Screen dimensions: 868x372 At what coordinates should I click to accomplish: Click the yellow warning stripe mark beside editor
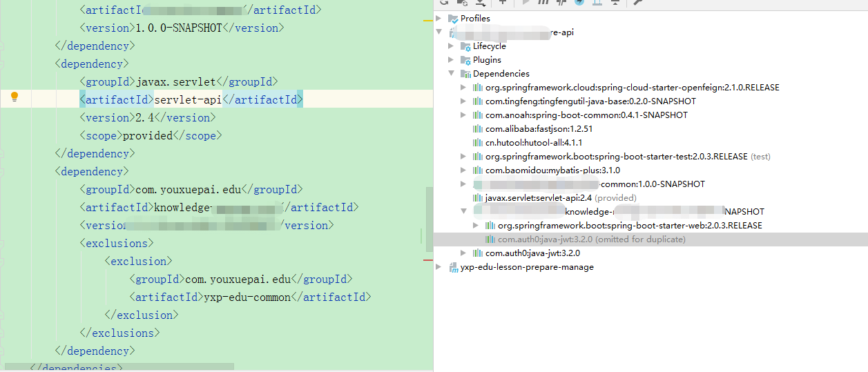click(427, 22)
